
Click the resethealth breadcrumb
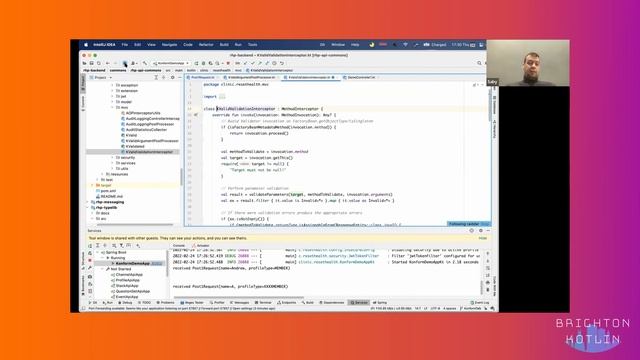click(x=222, y=70)
